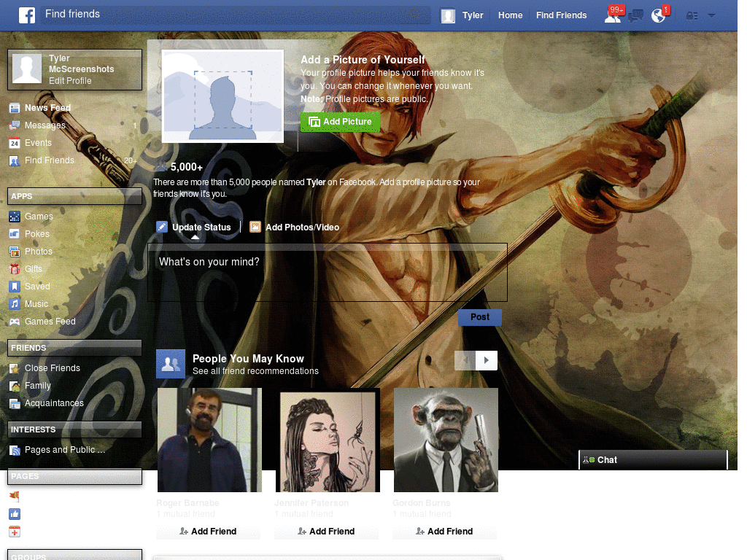The image size is (747, 560).
Task: Click the APPS section header
Action: [x=74, y=196]
